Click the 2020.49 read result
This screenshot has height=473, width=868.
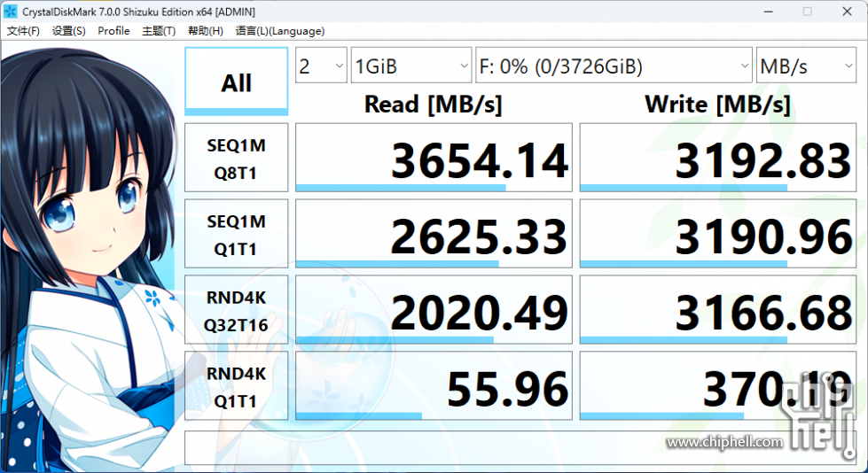[x=434, y=310]
